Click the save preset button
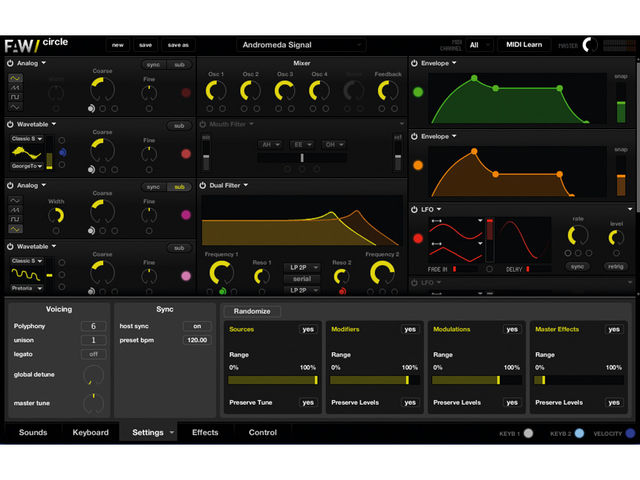The image size is (640, 480). (145, 45)
